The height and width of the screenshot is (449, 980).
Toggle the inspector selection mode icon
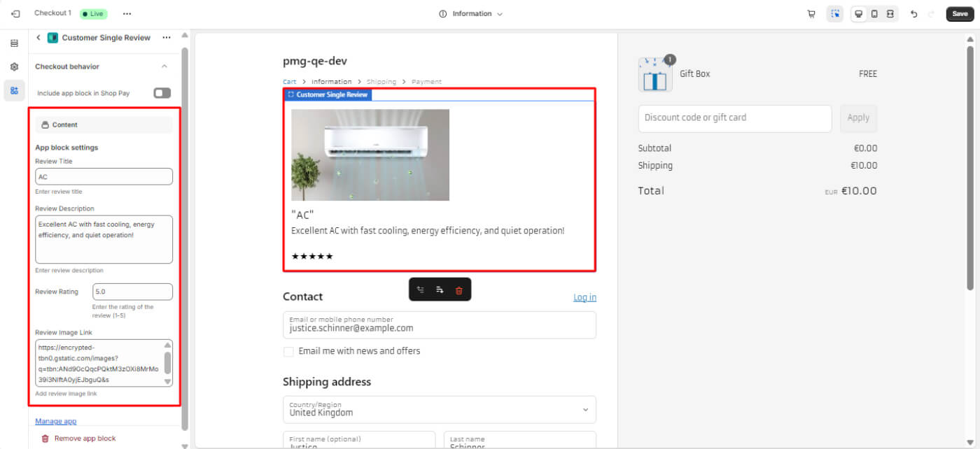tap(834, 14)
